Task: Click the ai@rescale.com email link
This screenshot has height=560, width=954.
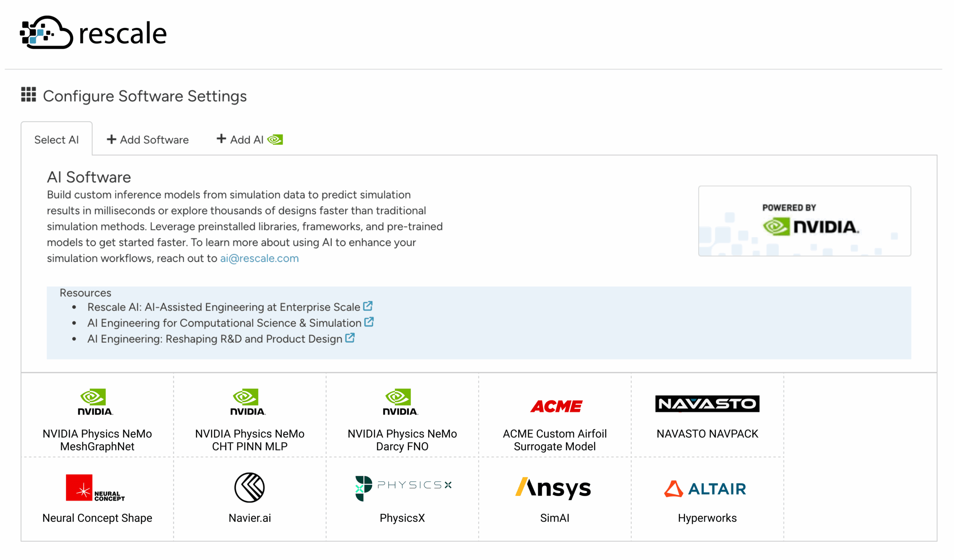Action: (x=259, y=259)
